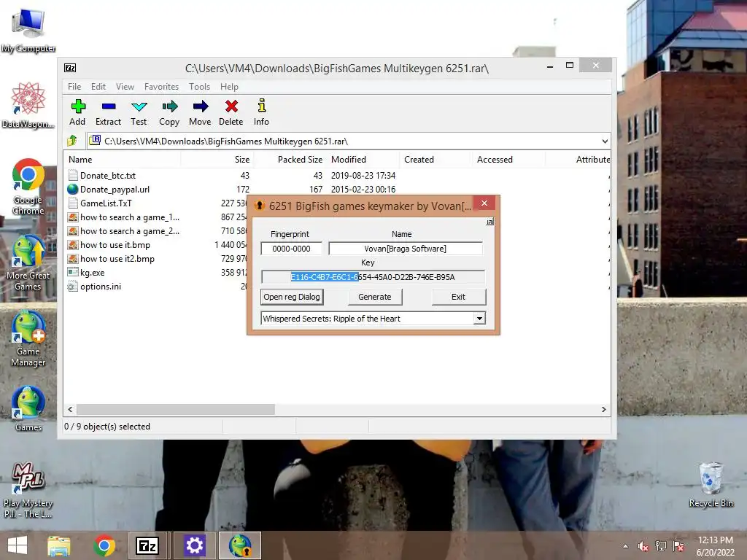
Task: Click the taskbar clock showing 12:13 PM
Action: click(715, 546)
